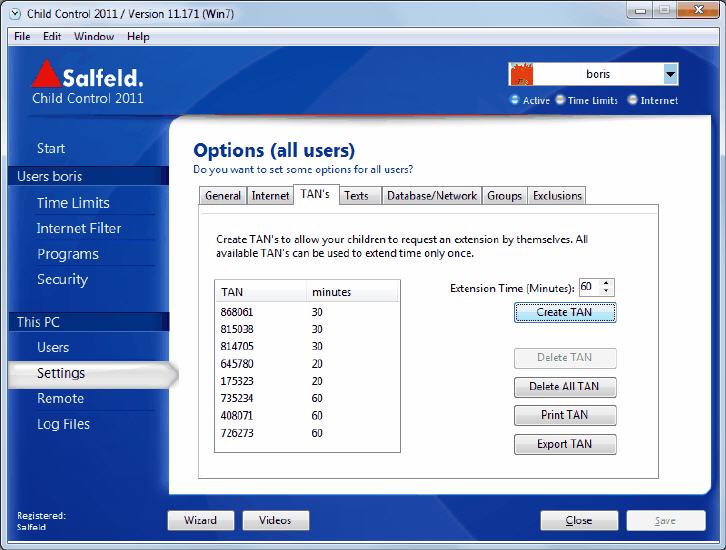The height and width of the screenshot is (550, 726).
Task: Click the Delete All TAN button
Action: 565,387
